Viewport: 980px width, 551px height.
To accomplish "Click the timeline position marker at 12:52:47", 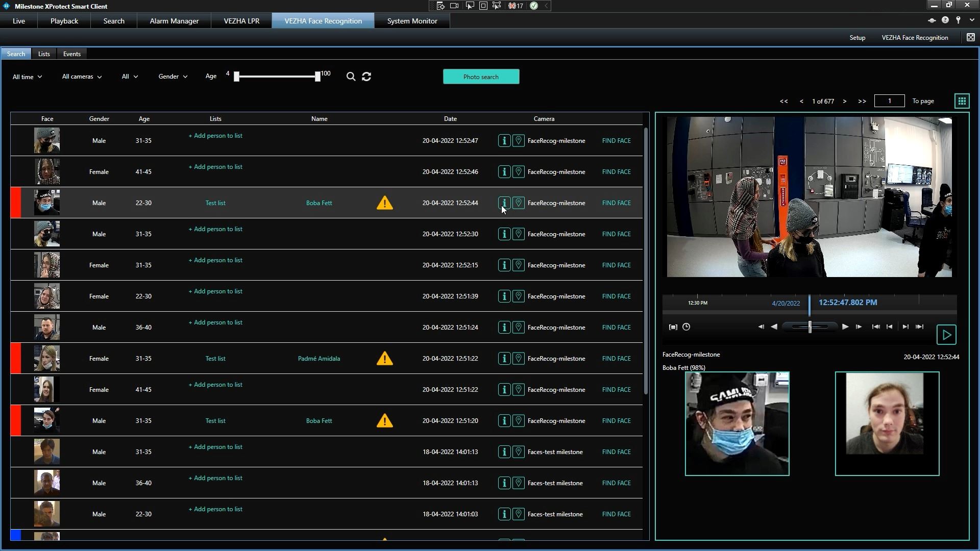I will pyautogui.click(x=810, y=305).
